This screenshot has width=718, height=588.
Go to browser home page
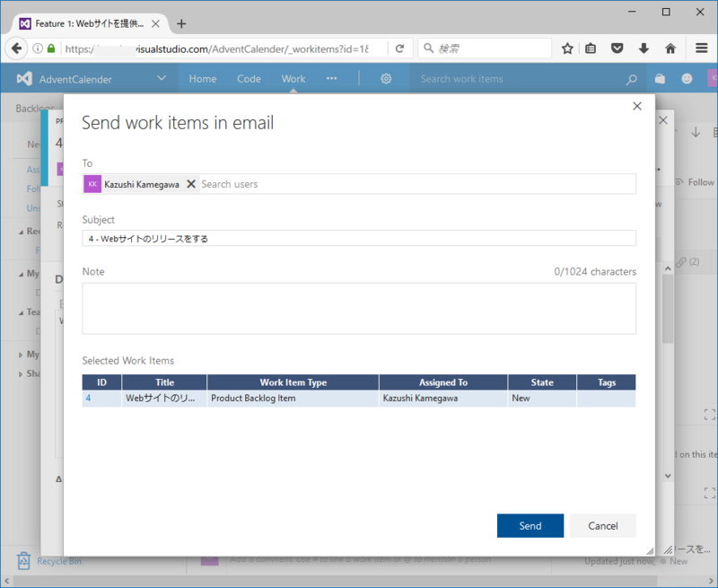tap(670, 48)
